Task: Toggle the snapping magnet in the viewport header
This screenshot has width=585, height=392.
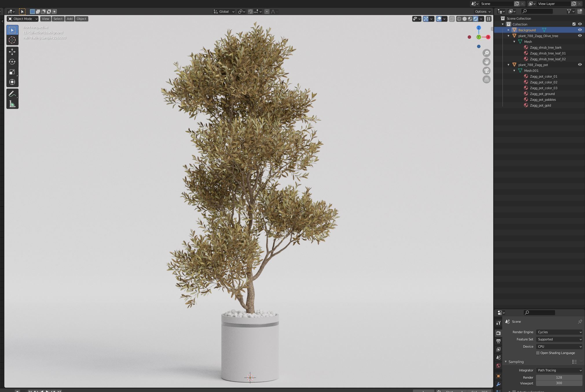Action: pyautogui.click(x=250, y=12)
